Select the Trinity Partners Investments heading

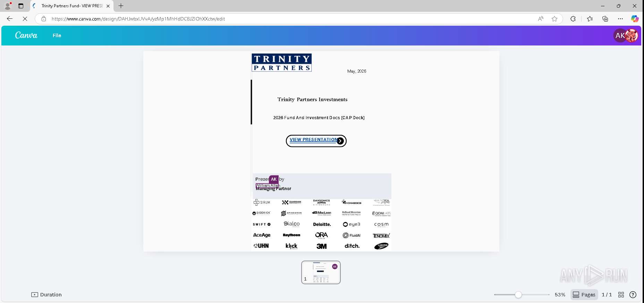point(312,99)
